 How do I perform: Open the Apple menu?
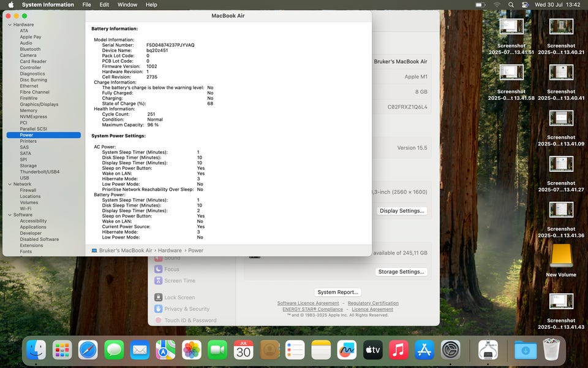coord(11,4)
